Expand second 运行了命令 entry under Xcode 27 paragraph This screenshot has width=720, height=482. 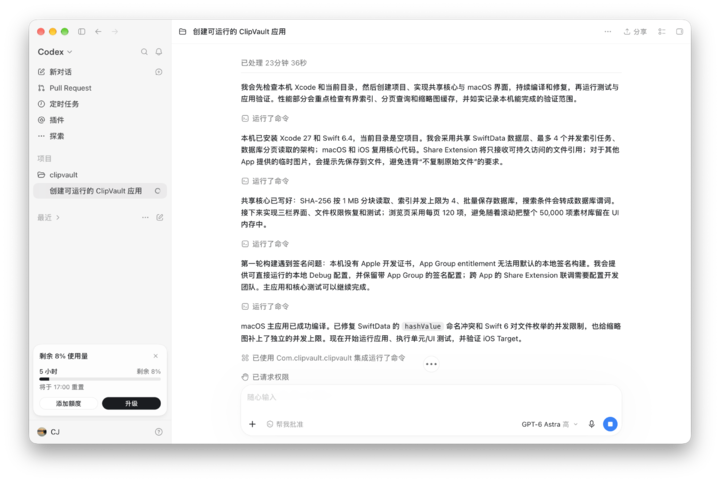(x=265, y=181)
